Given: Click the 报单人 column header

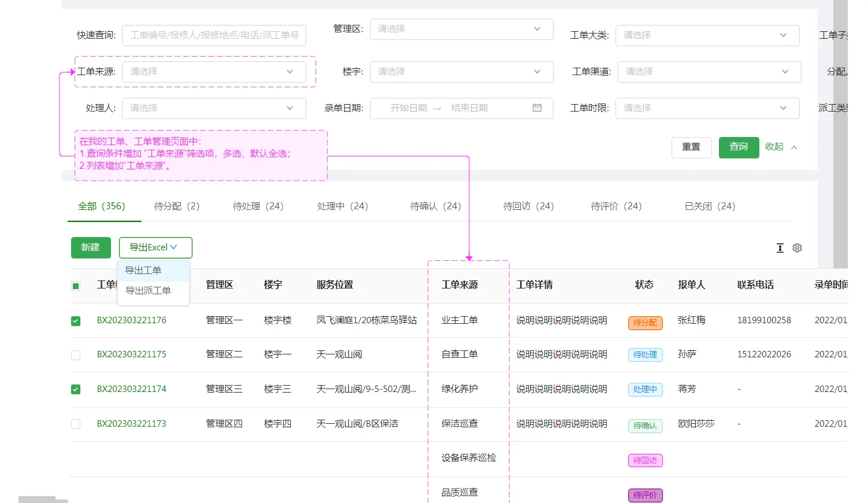Looking at the screenshot, I should tap(692, 285).
